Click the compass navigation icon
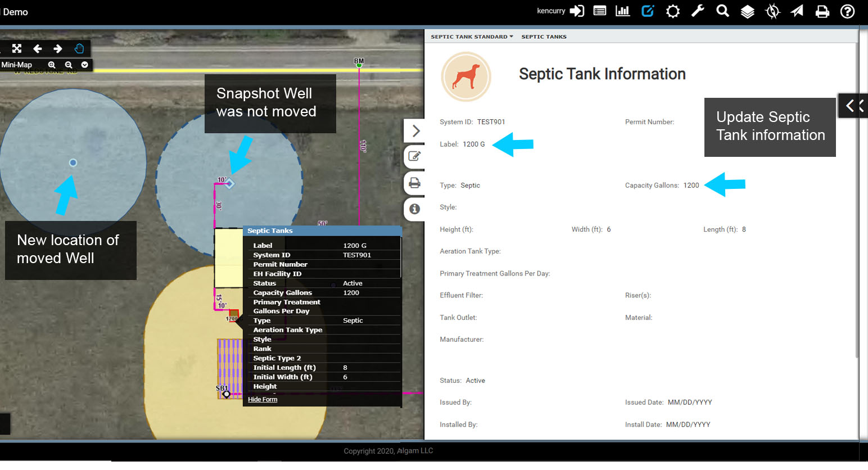868x470 pixels. coord(772,11)
